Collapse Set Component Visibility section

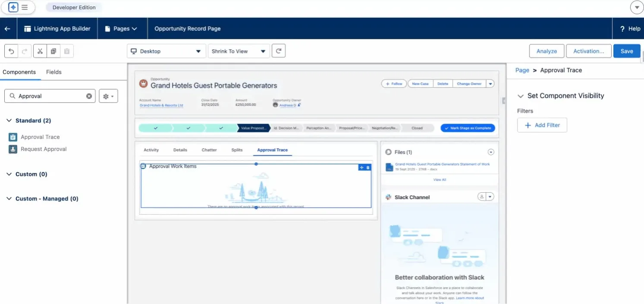click(x=520, y=96)
